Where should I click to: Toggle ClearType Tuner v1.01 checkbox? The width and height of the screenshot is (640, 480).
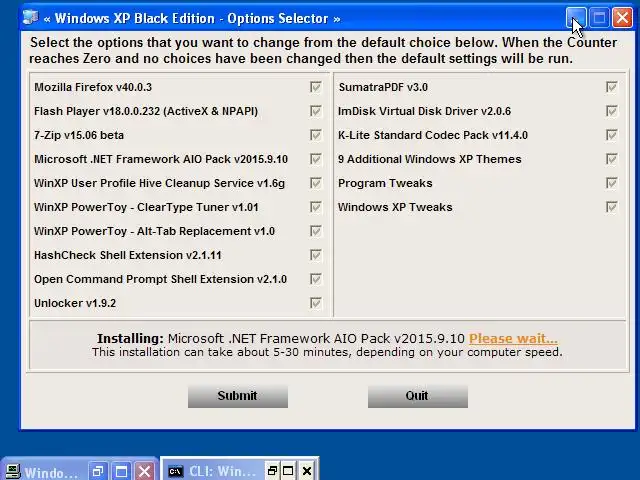316,207
